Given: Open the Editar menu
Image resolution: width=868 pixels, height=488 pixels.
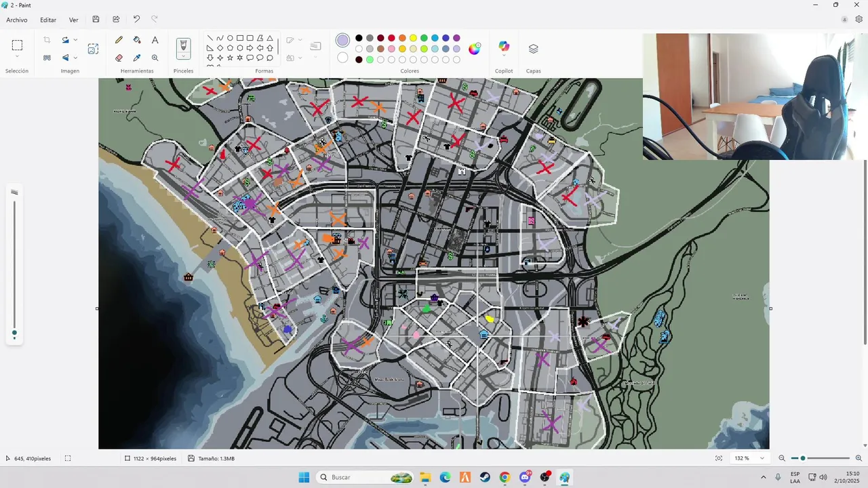Looking at the screenshot, I should tap(48, 20).
